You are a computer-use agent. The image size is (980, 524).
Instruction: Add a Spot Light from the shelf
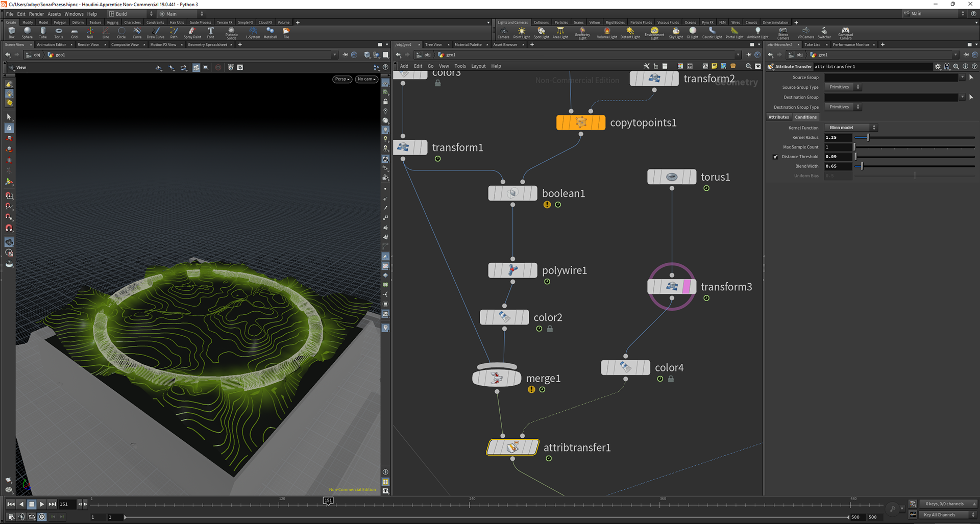coord(541,33)
